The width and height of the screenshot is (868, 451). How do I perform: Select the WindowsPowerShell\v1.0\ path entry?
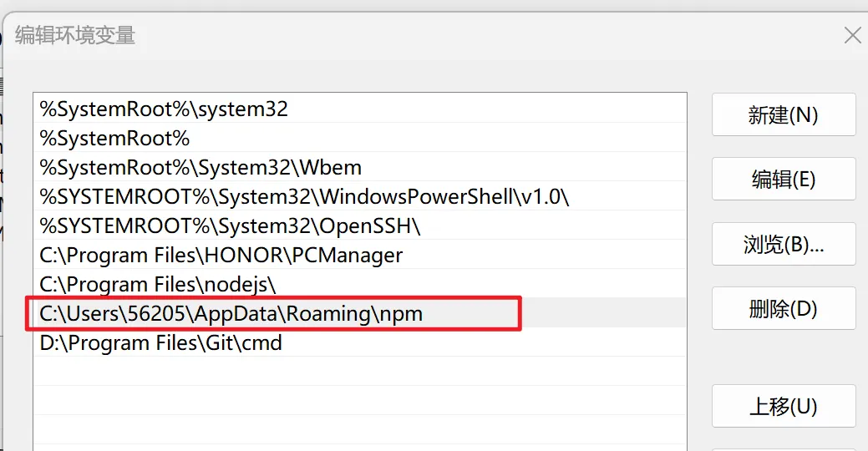coord(304,197)
